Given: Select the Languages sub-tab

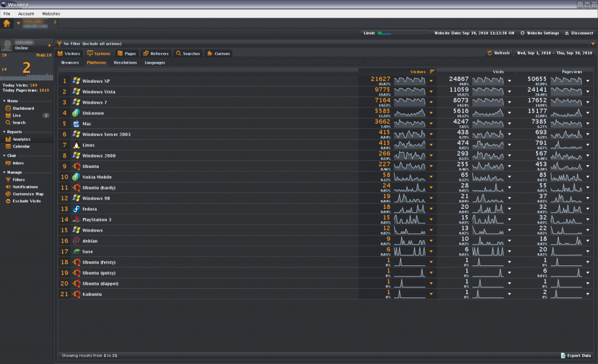Looking at the screenshot, I should 155,62.
